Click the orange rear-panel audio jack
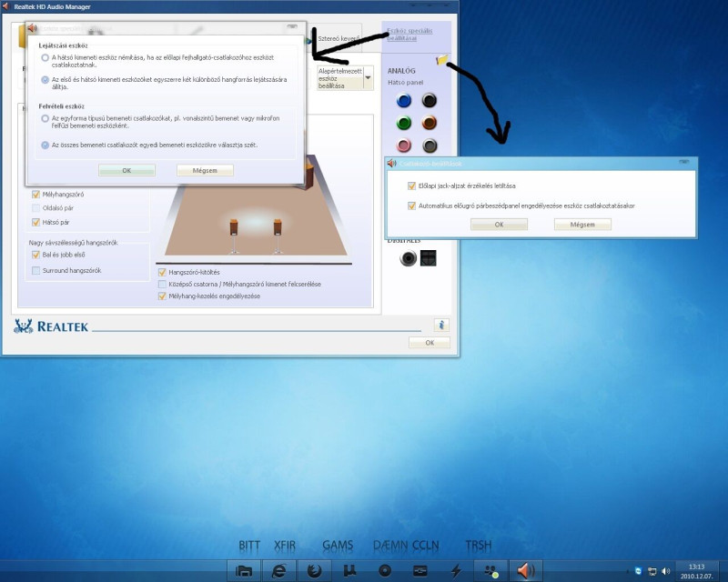 click(x=430, y=123)
